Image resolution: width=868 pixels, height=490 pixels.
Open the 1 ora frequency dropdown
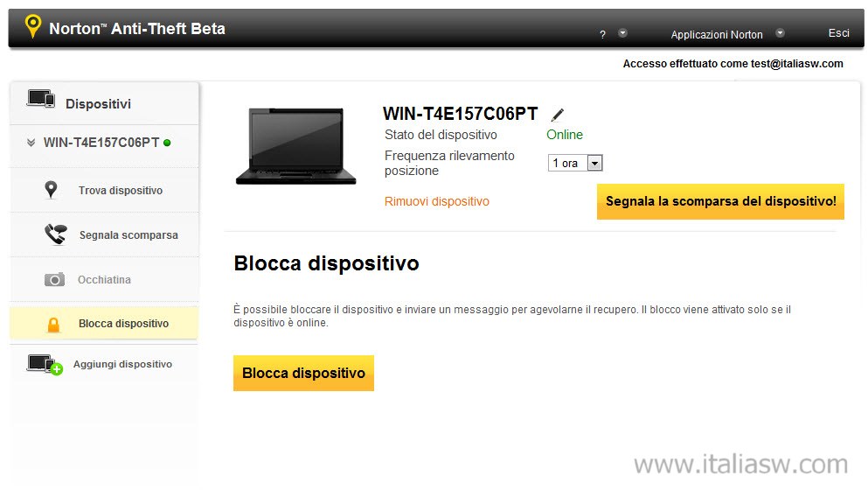point(574,163)
